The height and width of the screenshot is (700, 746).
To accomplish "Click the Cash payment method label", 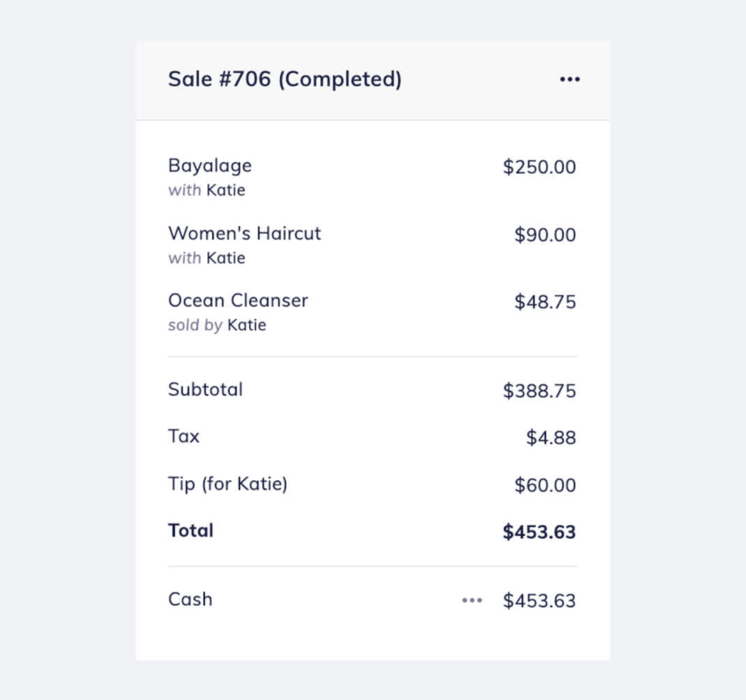I will (190, 600).
